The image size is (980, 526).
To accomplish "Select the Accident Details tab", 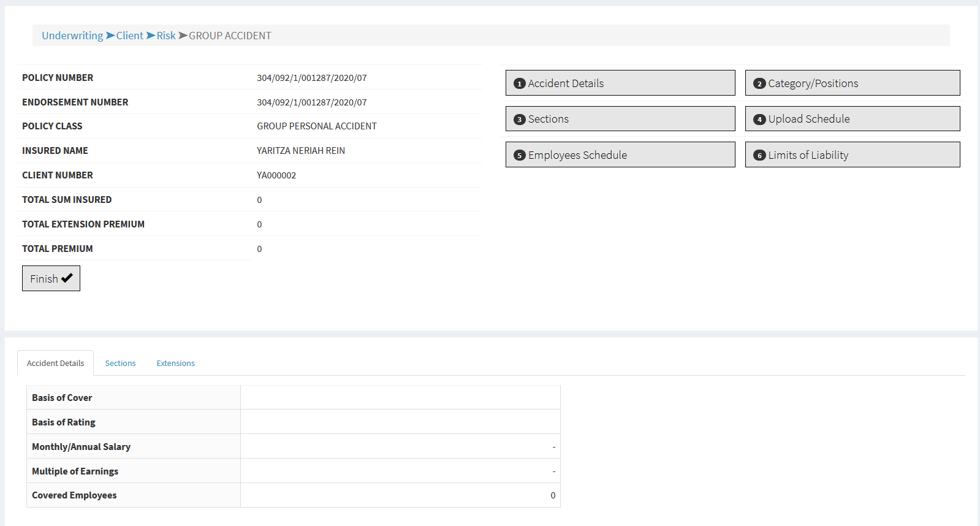I will pos(55,363).
